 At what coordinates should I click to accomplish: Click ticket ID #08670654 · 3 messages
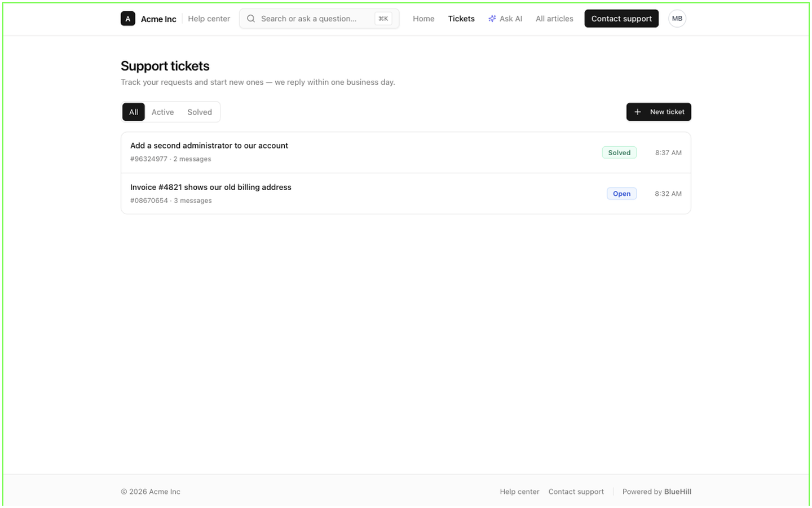tap(171, 201)
